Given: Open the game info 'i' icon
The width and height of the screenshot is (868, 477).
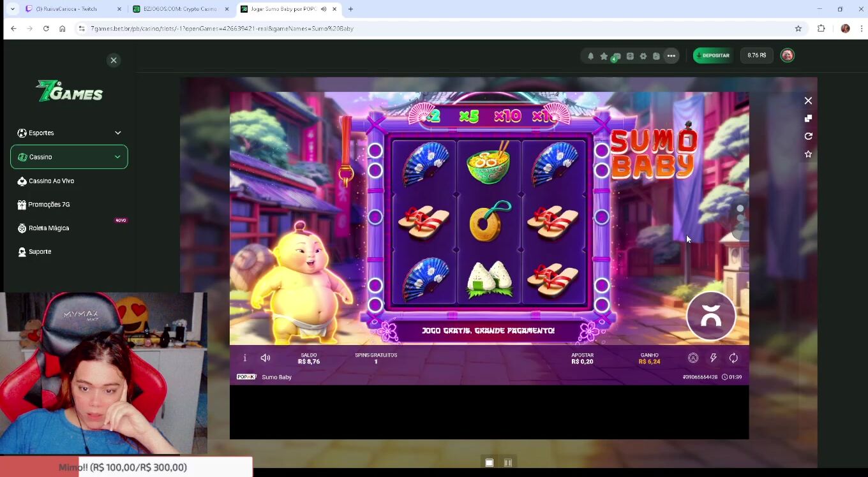Looking at the screenshot, I should tap(244, 358).
